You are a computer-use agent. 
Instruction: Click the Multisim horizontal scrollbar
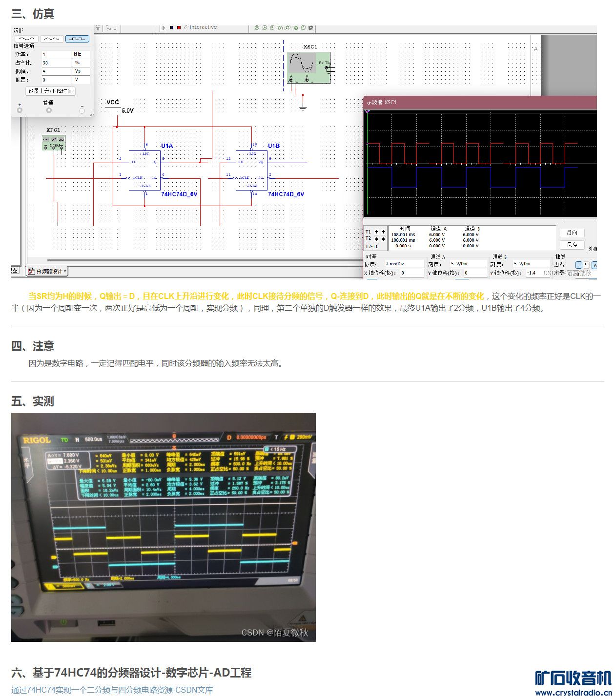pos(205,260)
